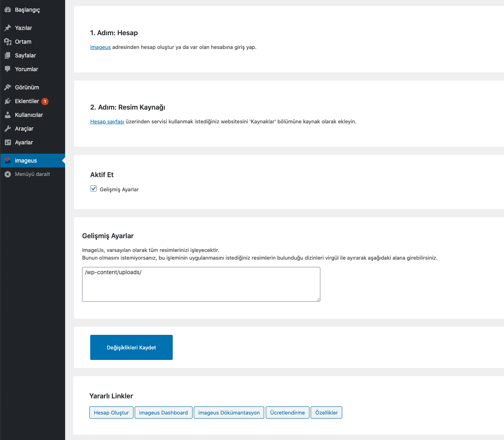Viewport: 504px width, 440px height.
Task: Open the Sayfalar menu item
Action: click(32, 55)
